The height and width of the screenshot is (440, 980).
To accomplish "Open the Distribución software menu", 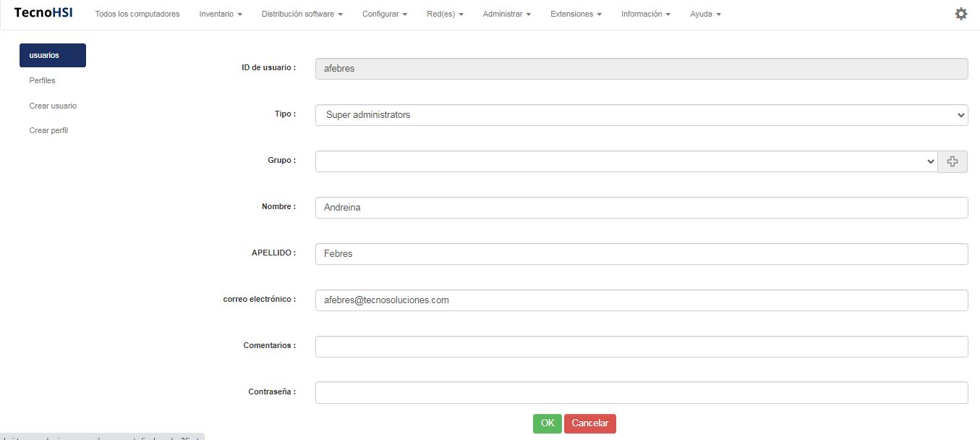I will pyautogui.click(x=302, y=14).
